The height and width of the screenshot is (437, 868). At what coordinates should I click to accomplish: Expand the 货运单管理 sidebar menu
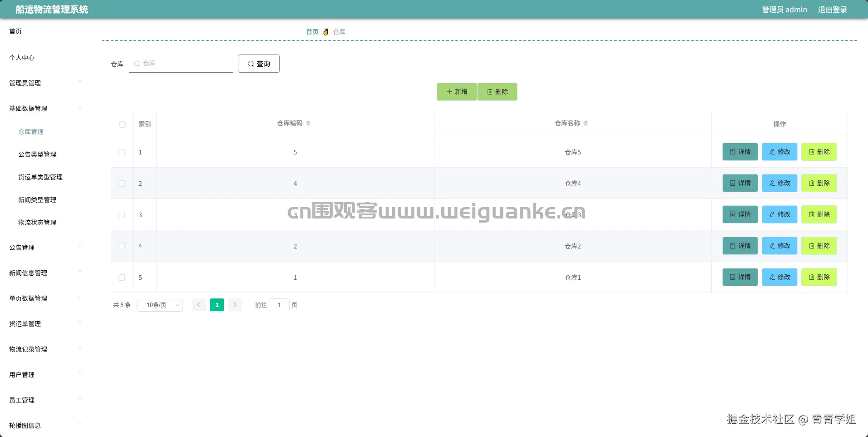[x=45, y=324]
